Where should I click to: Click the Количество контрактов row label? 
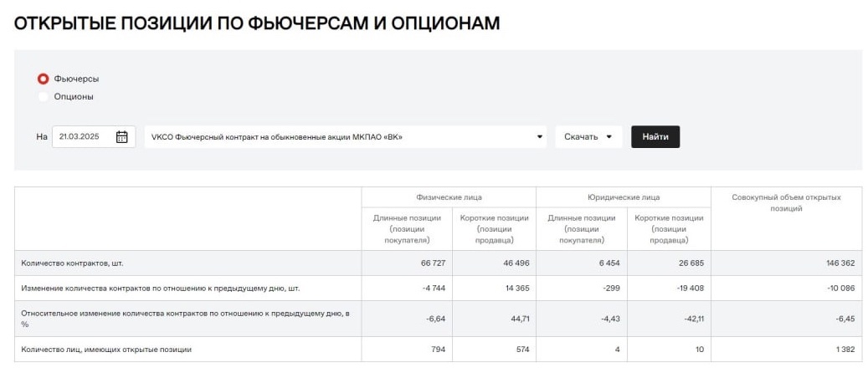pyautogui.click(x=72, y=263)
